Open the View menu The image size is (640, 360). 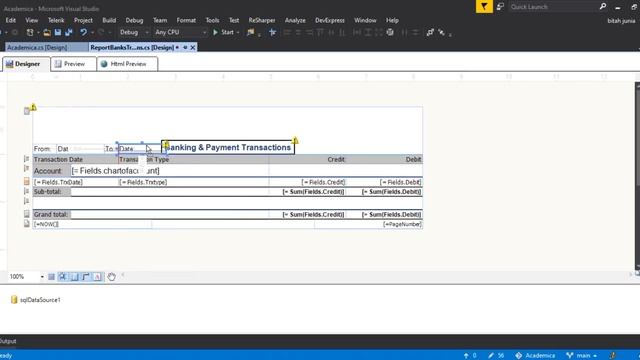point(31,20)
